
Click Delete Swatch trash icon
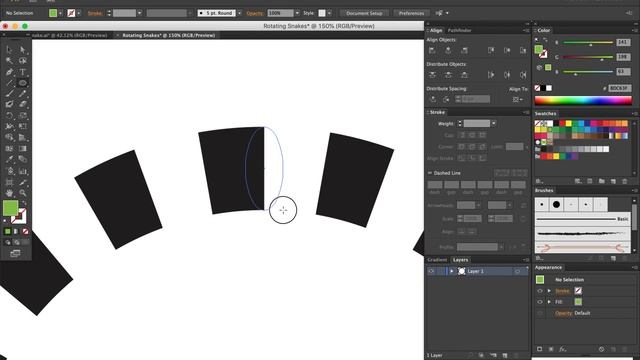tap(624, 181)
